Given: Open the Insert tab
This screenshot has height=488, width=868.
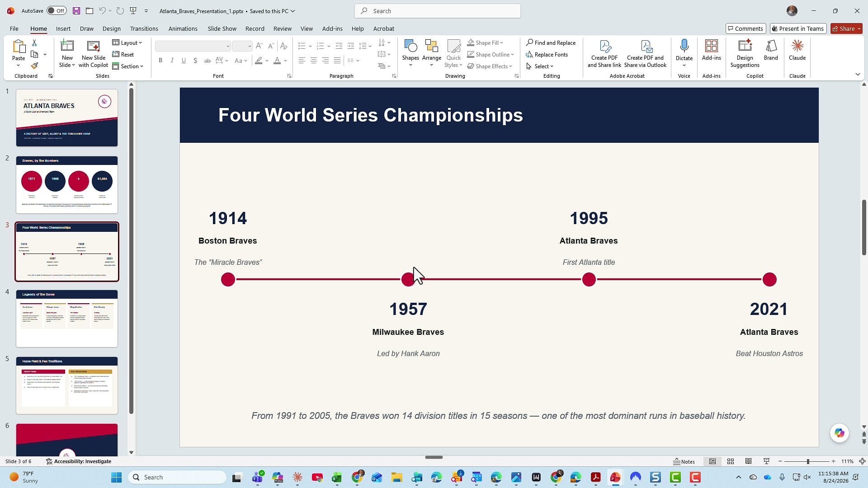Looking at the screenshot, I should (63, 28).
